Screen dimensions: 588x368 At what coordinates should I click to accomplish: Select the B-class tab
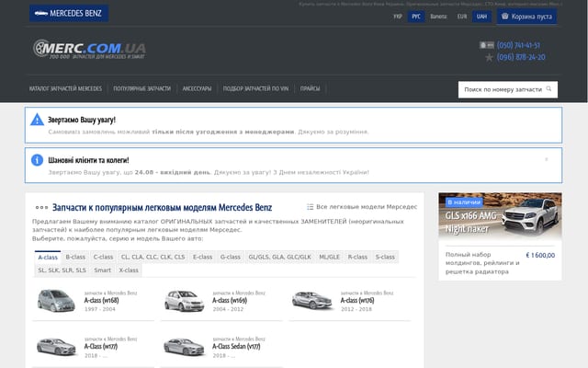pyautogui.click(x=75, y=257)
